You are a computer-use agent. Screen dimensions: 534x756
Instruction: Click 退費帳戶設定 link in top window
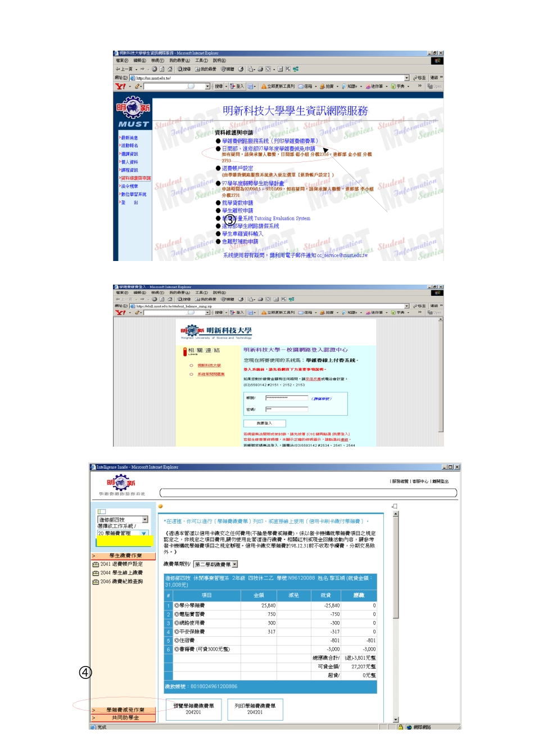237,168
